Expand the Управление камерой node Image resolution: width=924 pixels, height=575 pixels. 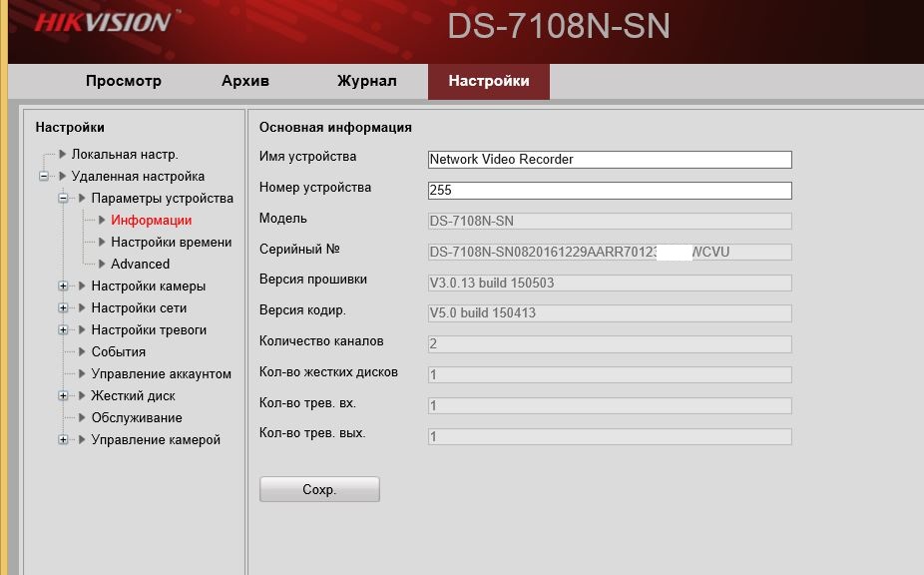pyautogui.click(x=63, y=440)
